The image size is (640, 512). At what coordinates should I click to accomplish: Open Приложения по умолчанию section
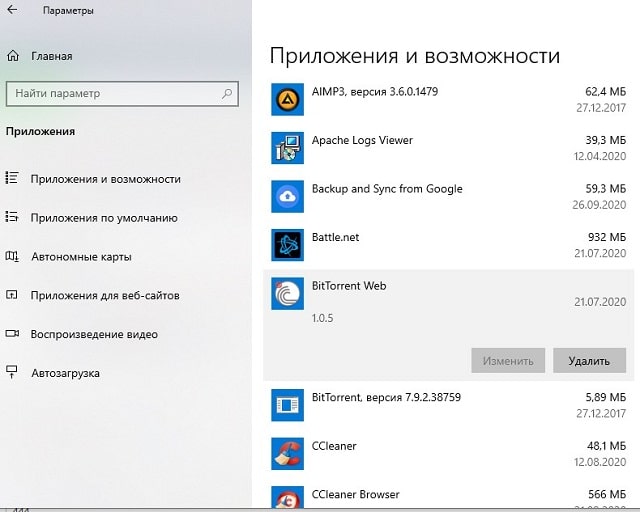tap(103, 217)
